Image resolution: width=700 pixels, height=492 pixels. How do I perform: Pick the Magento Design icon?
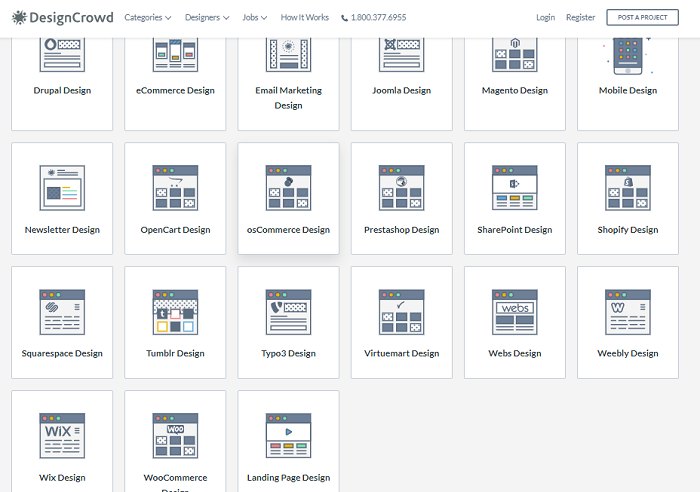pyautogui.click(x=515, y=54)
